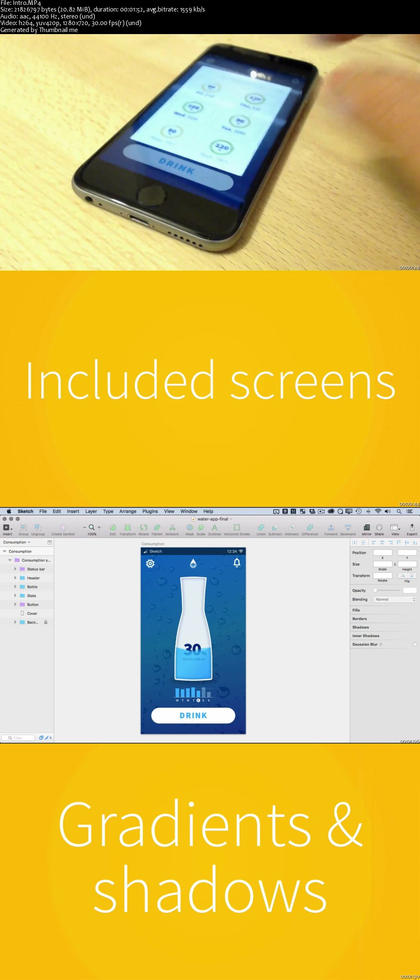Click the water drop plus icon in mockup

[x=193, y=563]
